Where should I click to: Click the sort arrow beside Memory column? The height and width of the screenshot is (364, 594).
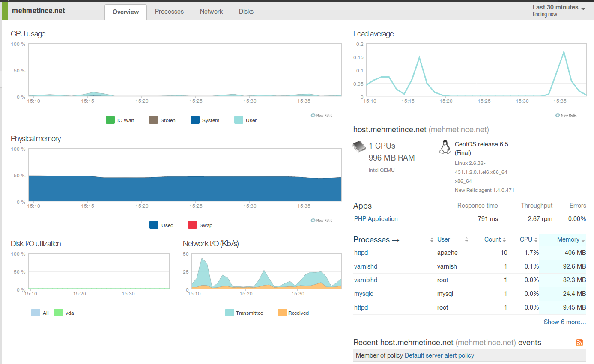(x=583, y=241)
